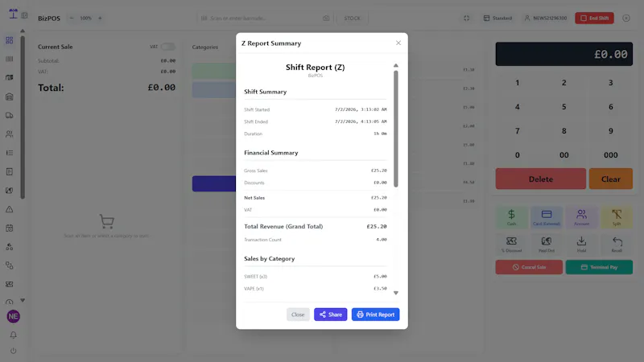This screenshot has height=362, width=644.
Task: Click the STOCK button in the top bar
Action: point(352,18)
